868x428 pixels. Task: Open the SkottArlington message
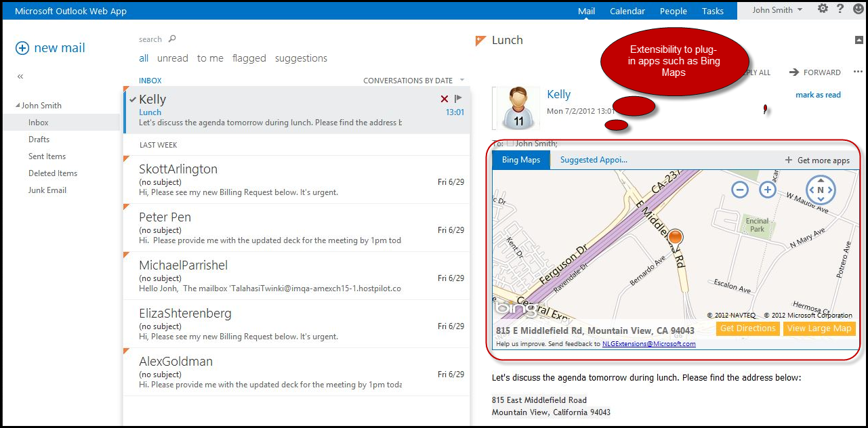pyautogui.click(x=296, y=179)
